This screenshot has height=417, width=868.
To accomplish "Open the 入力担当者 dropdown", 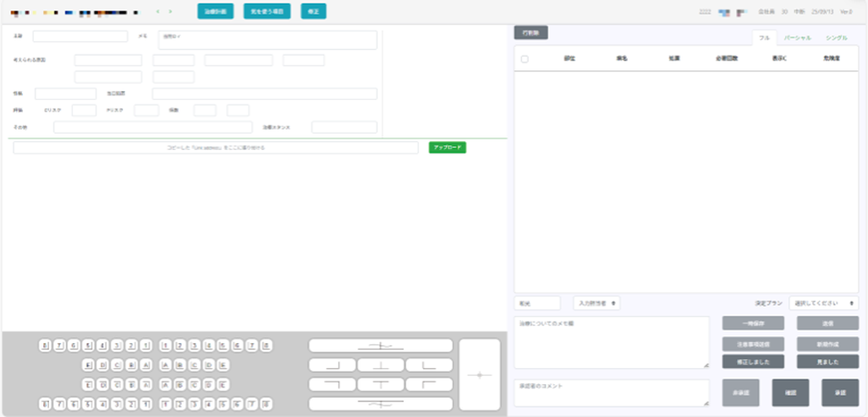I will click(596, 303).
